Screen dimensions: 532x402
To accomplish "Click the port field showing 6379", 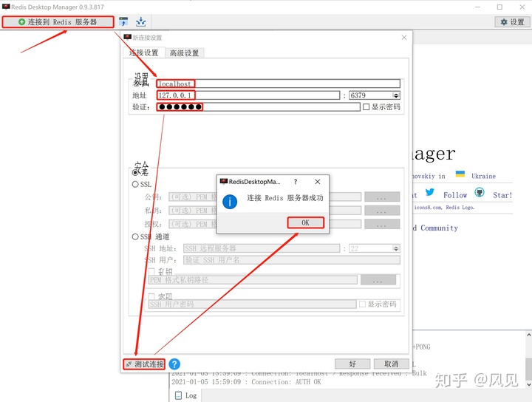I will click(x=371, y=95).
